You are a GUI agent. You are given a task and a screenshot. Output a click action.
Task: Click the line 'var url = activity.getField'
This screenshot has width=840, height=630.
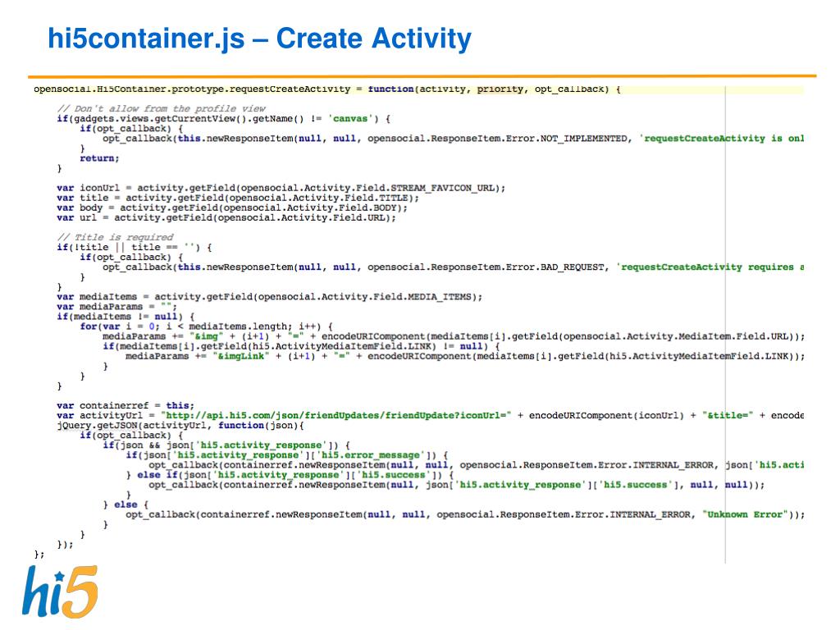[x=226, y=217]
